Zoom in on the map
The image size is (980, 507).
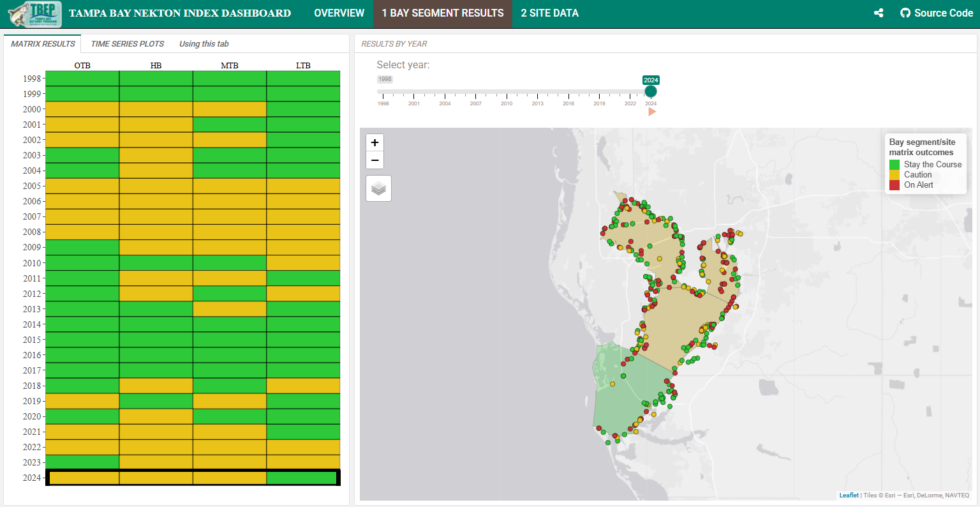(375, 142)
